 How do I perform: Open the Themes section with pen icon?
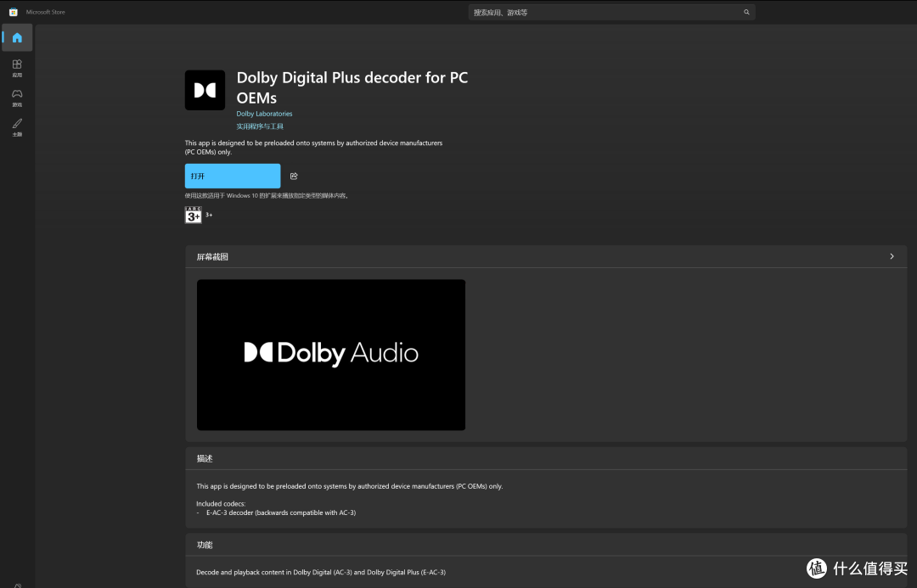(17, 126)
